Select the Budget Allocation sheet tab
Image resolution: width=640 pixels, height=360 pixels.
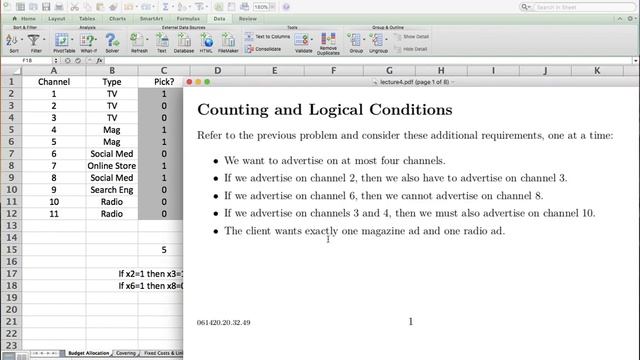[88, 353]
